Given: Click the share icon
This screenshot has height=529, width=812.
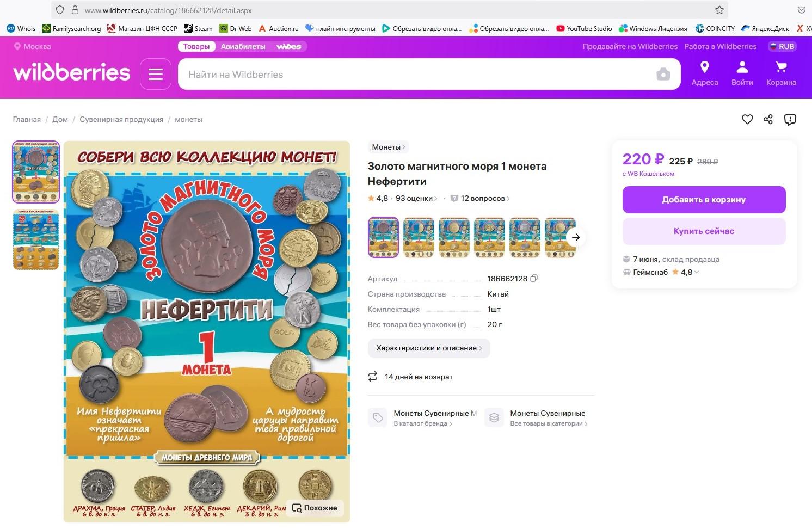Looking at the screenshot, I should click(768, 119).
